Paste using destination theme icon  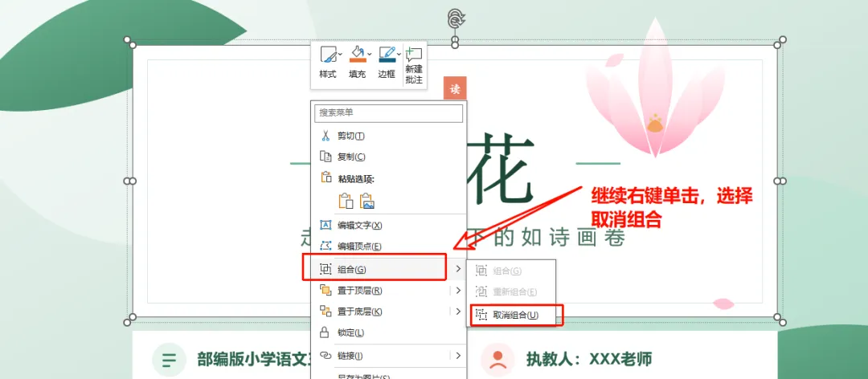pyautogui.click(x=346, y=200)
